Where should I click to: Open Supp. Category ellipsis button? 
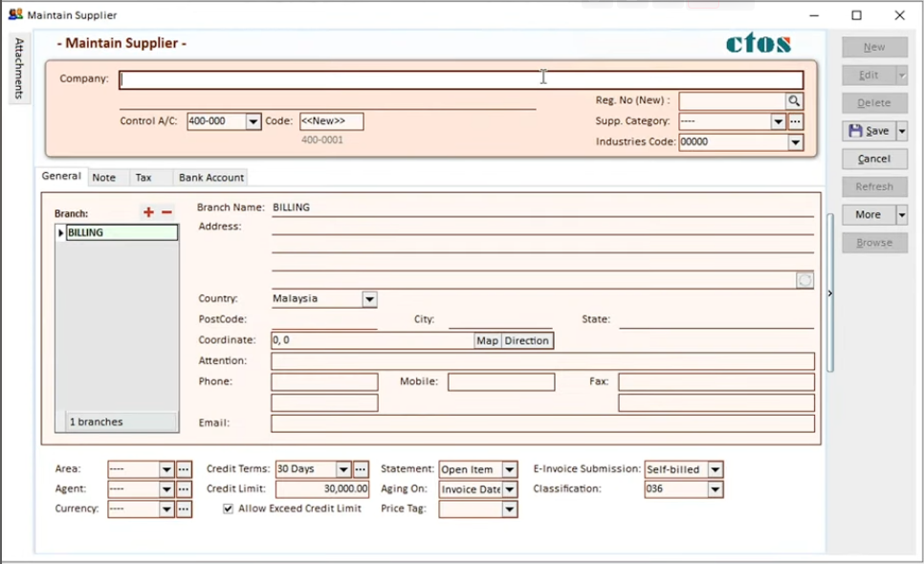click(796, 121)
